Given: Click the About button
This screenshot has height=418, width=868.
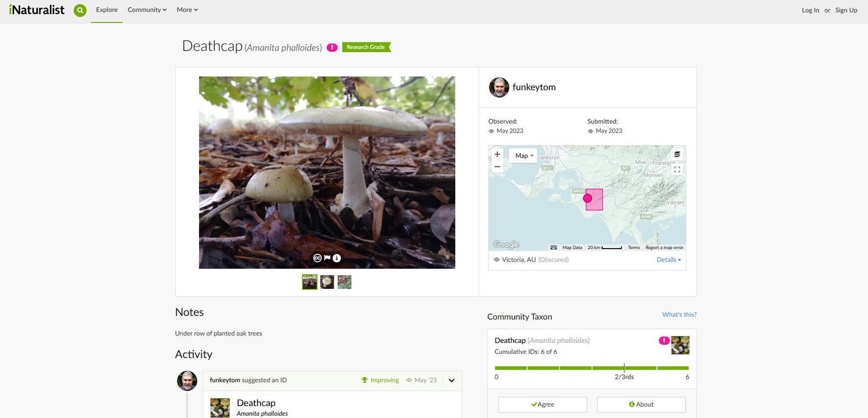Looking at the screenshot, I should click(x=641, y=404).
